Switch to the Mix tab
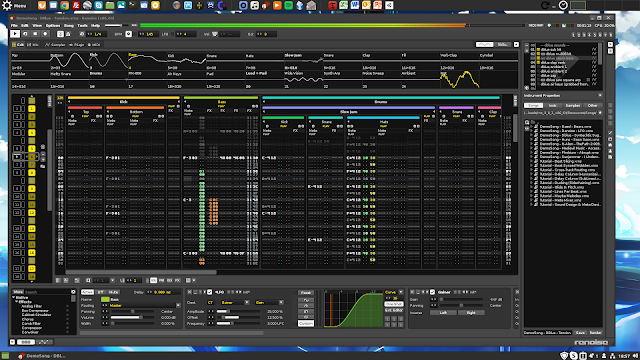Screen dimensions: 640x360 (33, 44)
